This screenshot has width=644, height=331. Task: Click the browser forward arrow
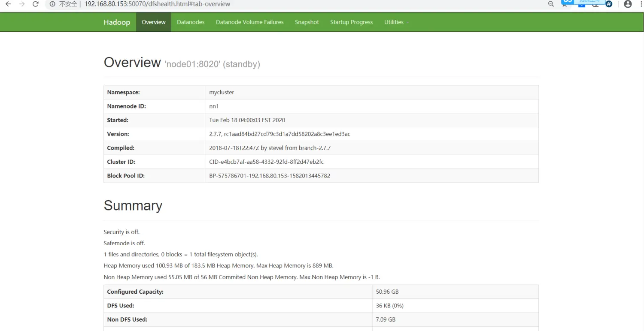coord(22,4)
